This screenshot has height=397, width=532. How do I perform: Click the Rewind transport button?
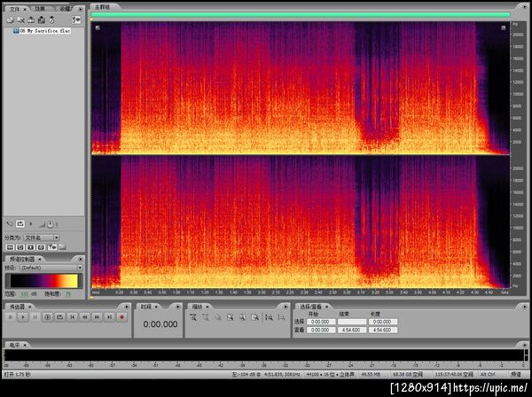click(x=85, y=317)
